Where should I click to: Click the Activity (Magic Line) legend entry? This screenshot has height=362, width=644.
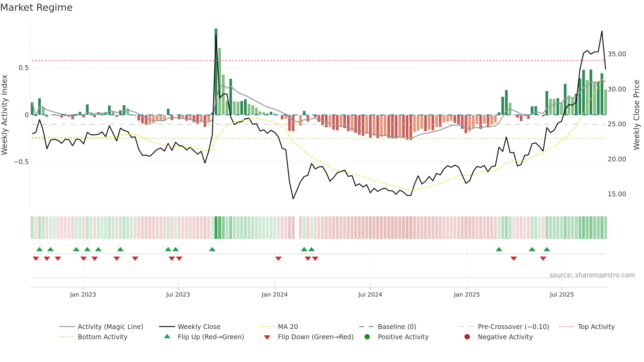(101, 327)
